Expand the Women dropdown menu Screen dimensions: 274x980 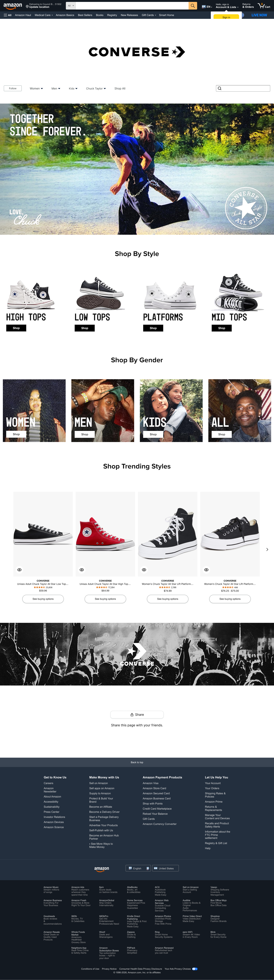coord(36,88)
